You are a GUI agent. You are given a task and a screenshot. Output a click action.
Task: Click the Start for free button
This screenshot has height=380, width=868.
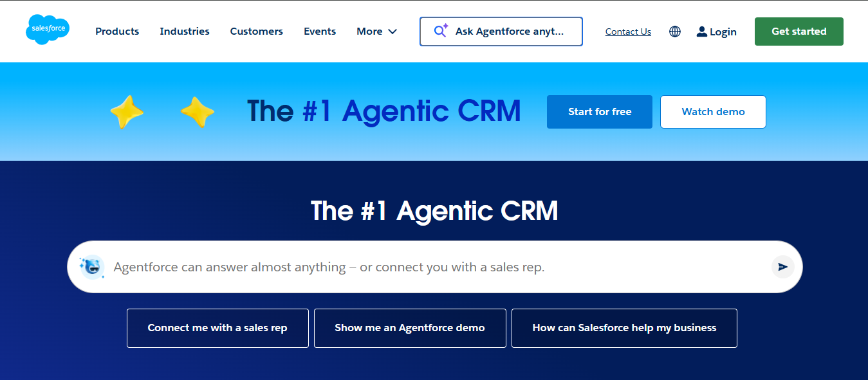tap(600, 112)
